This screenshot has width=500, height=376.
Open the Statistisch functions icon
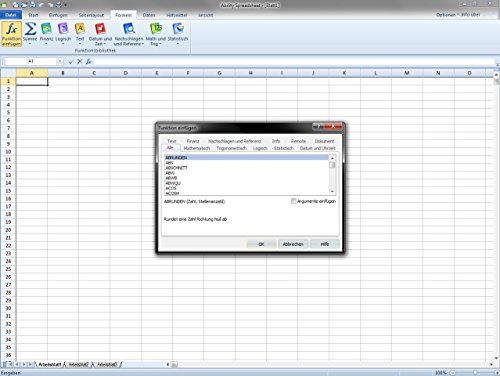click(x=178, y=29)
